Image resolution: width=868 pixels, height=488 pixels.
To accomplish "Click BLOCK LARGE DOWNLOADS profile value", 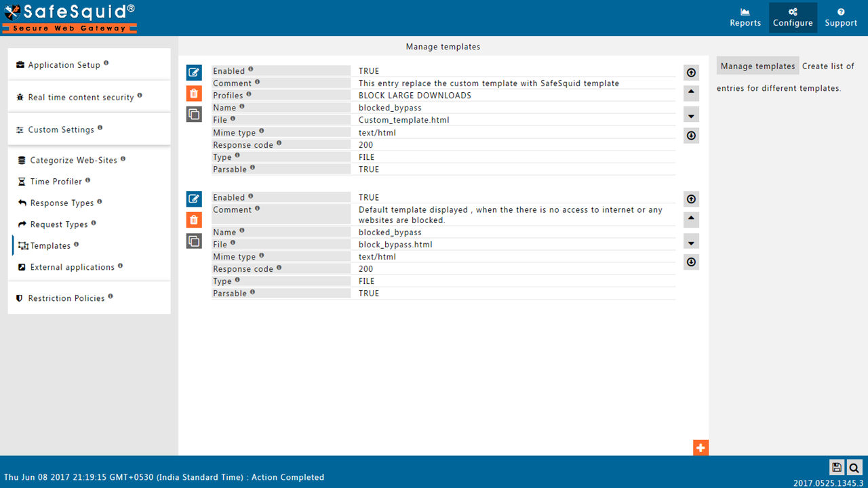I will pos(415,96).
